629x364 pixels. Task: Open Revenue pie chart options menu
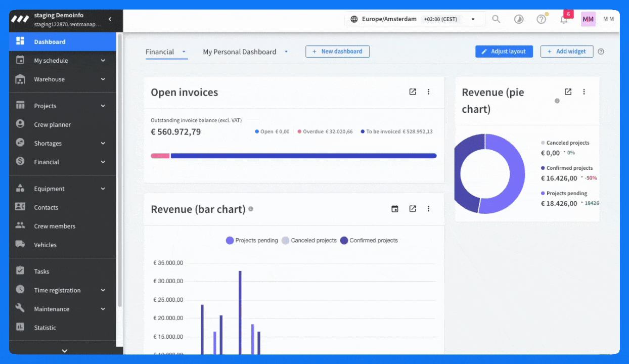pyautogui.click(x=584, y=92)
